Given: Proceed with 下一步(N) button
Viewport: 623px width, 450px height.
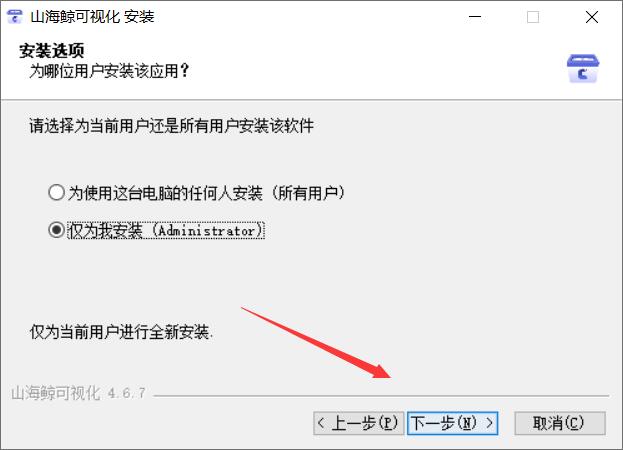Looking at the screenshot, I should pos(452,423).
